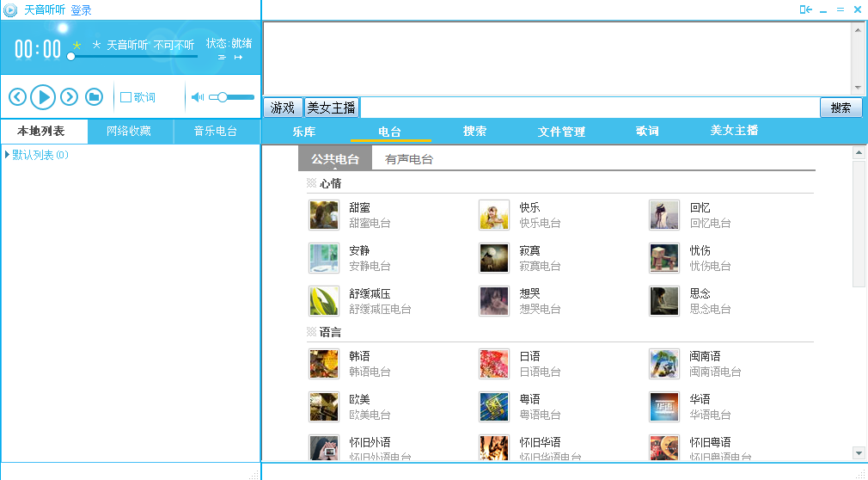Click top panel scrollbar down arrow
This screenshot has width=868, height=480.
click(x=858, y=88)
